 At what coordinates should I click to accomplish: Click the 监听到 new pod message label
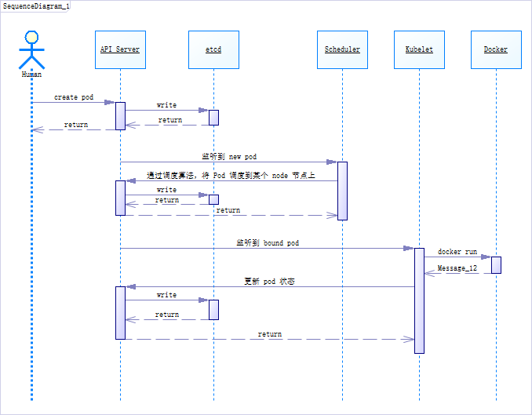tap(229, 156)
